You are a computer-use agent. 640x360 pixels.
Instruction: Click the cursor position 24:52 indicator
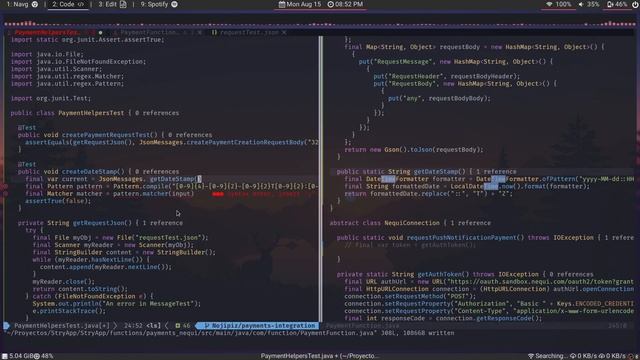(133, 326)
